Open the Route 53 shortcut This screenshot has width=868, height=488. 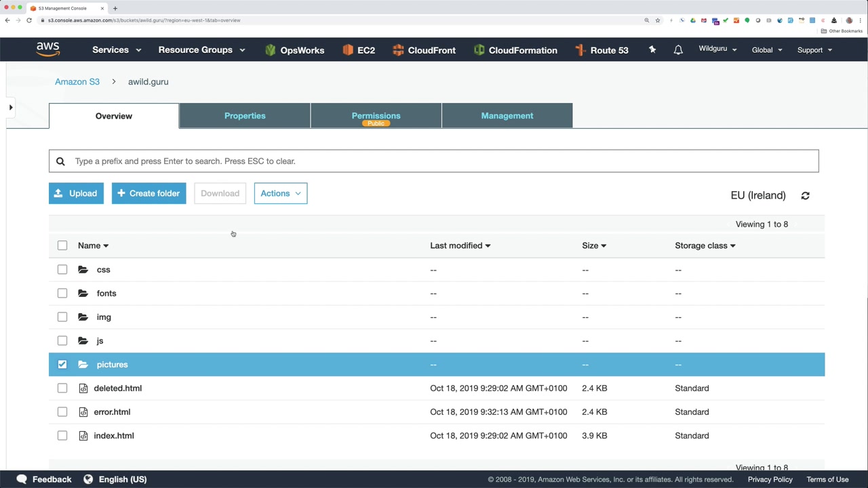(x=601, y=50)
